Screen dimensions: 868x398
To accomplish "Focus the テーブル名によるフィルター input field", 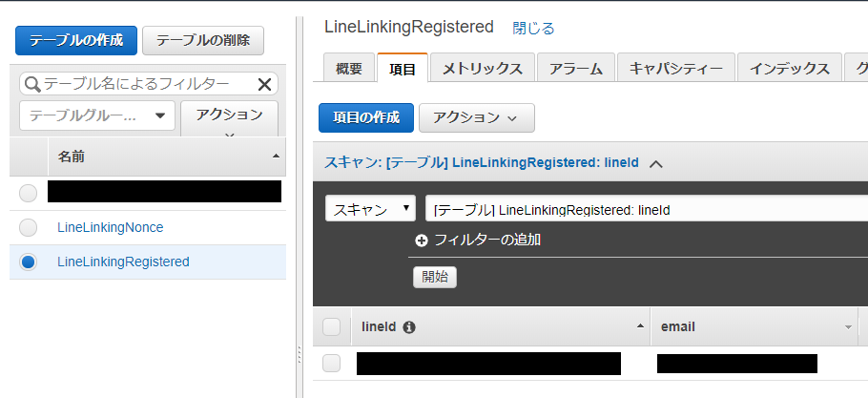I will point(149,84).
